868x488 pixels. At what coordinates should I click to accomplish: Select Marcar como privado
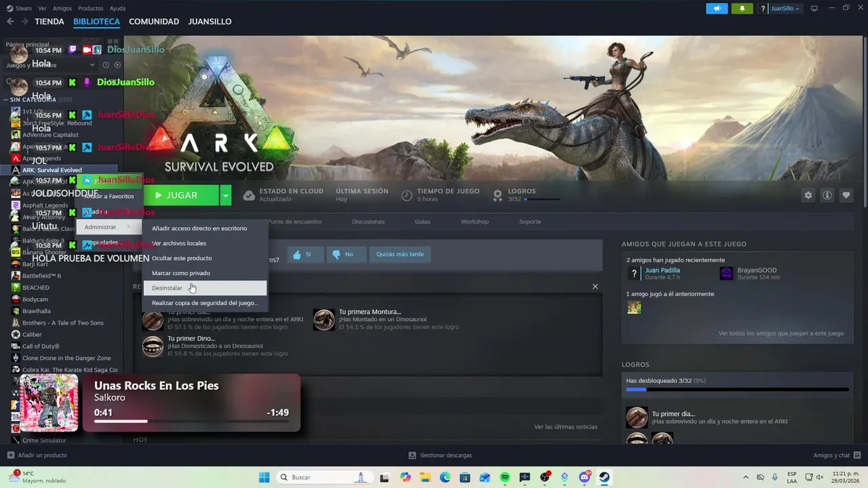click(205, 273)
